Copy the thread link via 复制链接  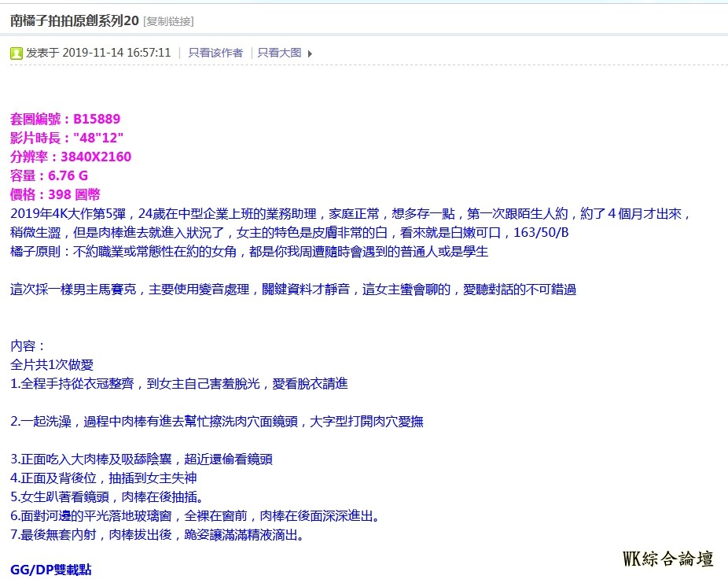tap(168, 21)
